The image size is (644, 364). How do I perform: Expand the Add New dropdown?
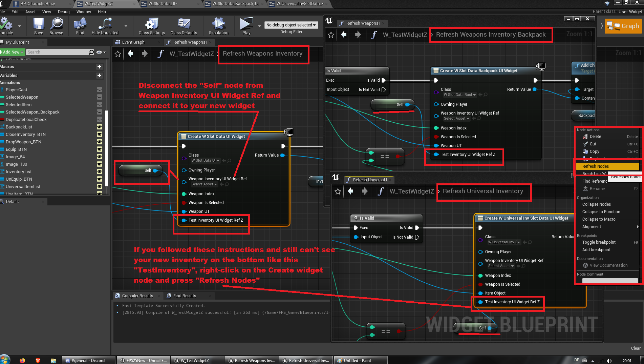pos(13,52)
